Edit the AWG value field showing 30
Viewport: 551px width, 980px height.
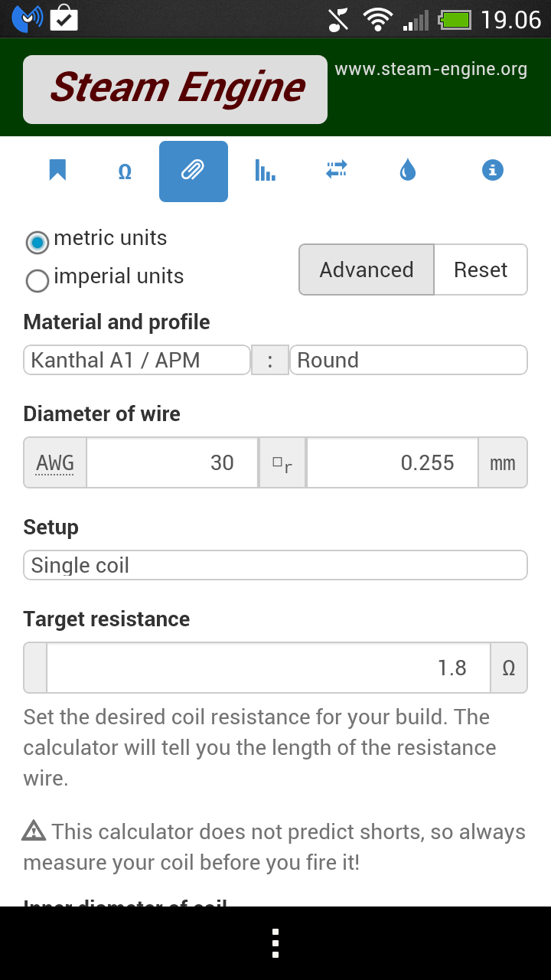pyautogui.click(x=172, y=462)
